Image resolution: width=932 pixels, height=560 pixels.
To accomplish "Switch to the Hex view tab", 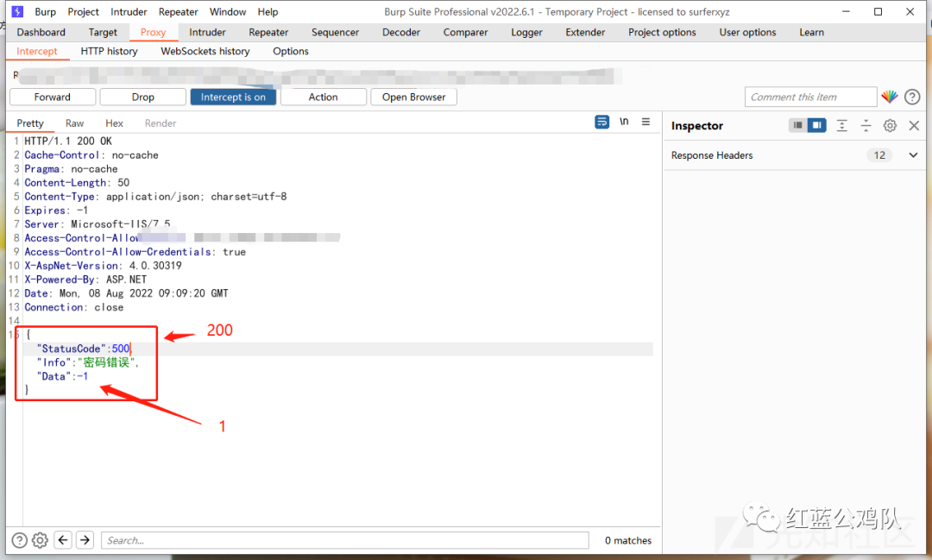I will (x=114, y=123).
